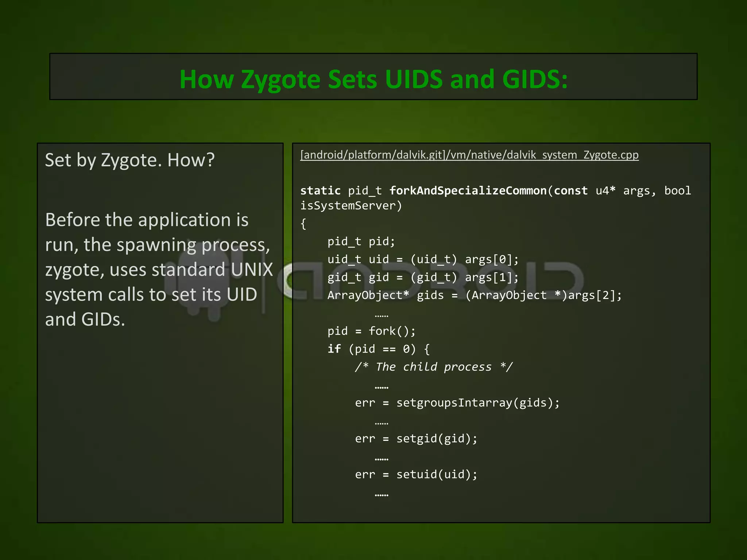The height and width of the screenshot is (560, 747).
Task: Click the 'isSystemServer)' code line
Action: (x=351, y=206)
